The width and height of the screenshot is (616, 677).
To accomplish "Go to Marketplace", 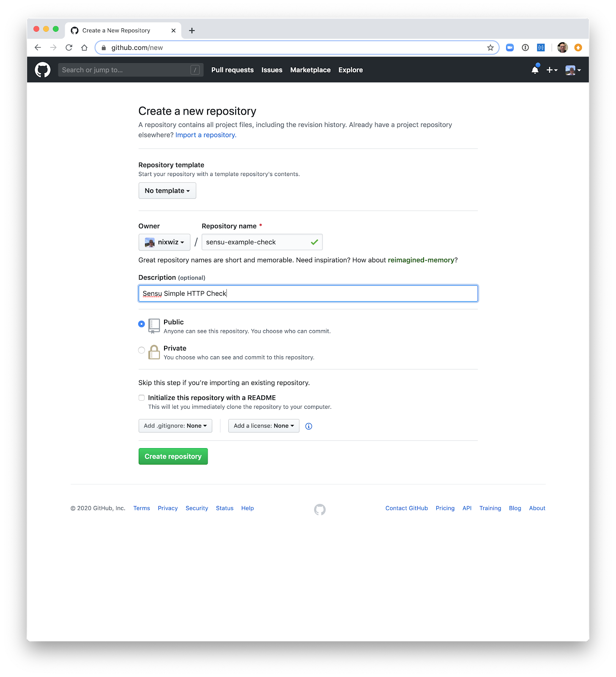I will 310,70.
